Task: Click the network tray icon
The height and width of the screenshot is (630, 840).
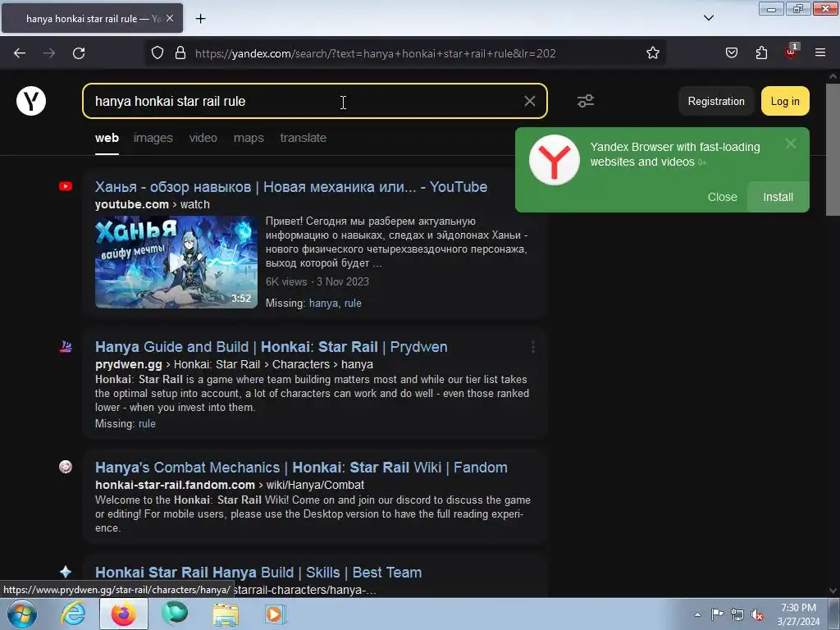Action: [737, 614]
